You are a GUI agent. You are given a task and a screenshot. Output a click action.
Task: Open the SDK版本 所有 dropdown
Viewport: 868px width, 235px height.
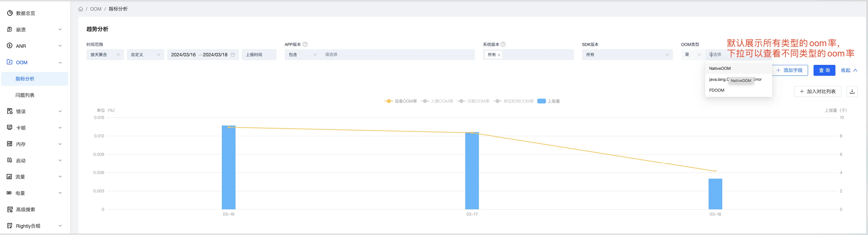coord(627,54)
